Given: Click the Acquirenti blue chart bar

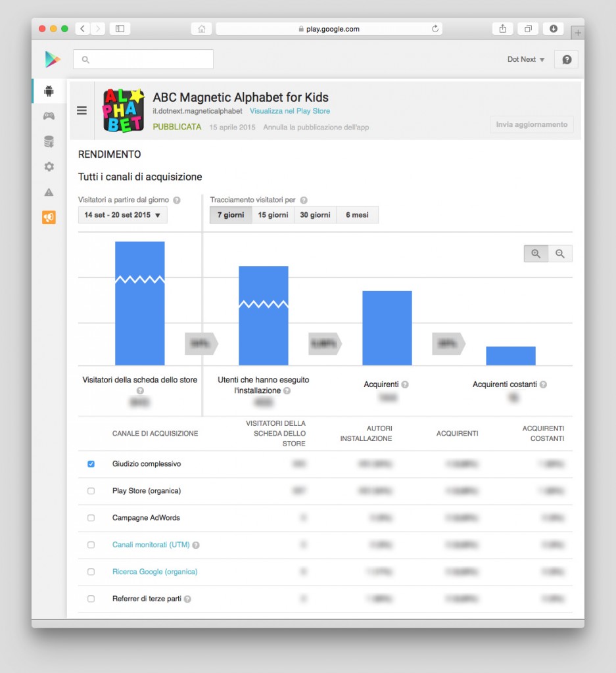Looking at the screenshot, I should pyautogui.click(x=387, y=329).
